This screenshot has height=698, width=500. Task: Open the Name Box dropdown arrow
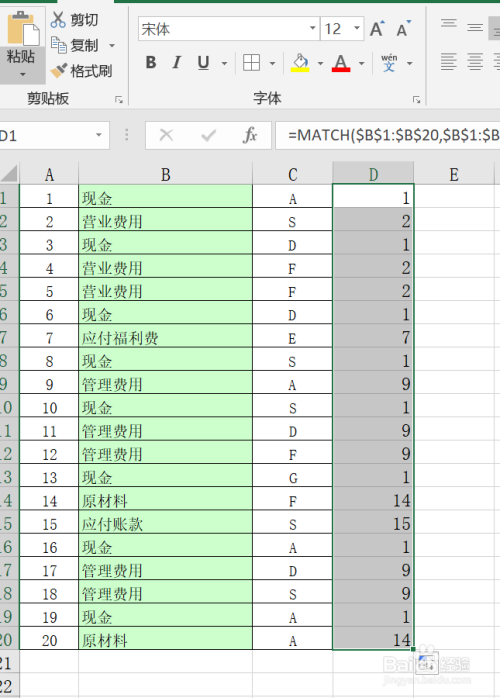pos(99,135)
